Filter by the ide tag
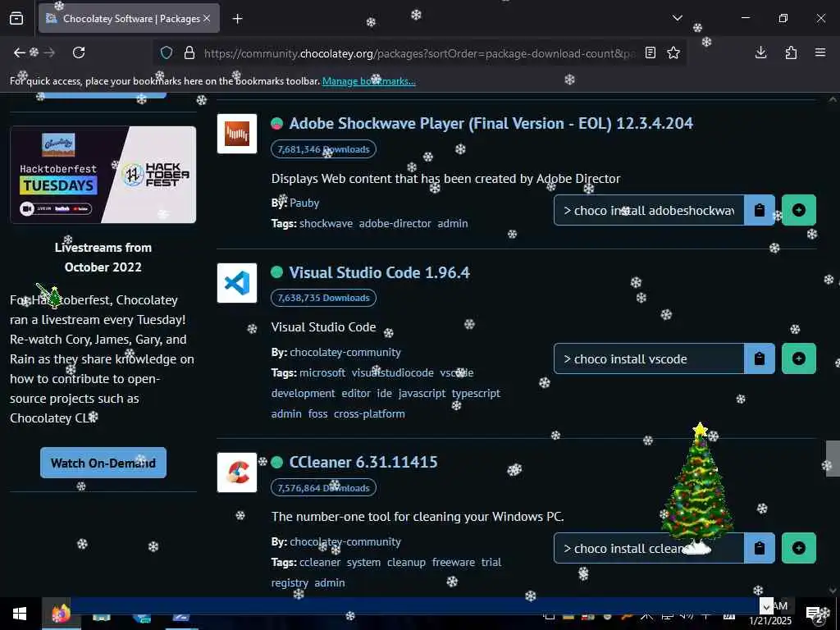Viewport: 840px width, 630px height. click(384, 393)
